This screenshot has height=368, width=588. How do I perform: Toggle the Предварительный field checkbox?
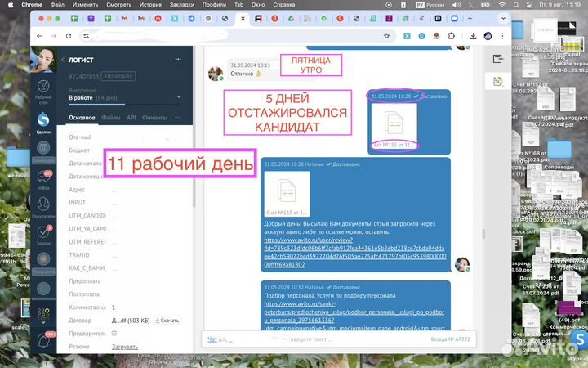[x=114, y=333]
